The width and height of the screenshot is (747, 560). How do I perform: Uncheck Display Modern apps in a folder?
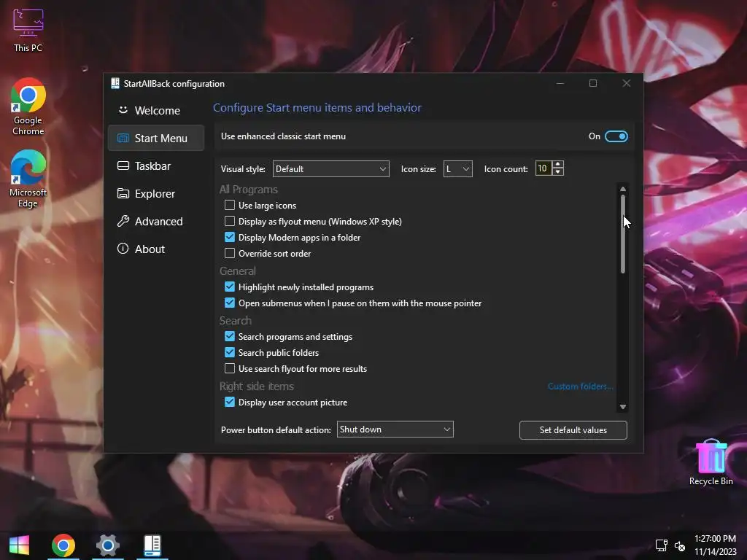click(230, 237)
